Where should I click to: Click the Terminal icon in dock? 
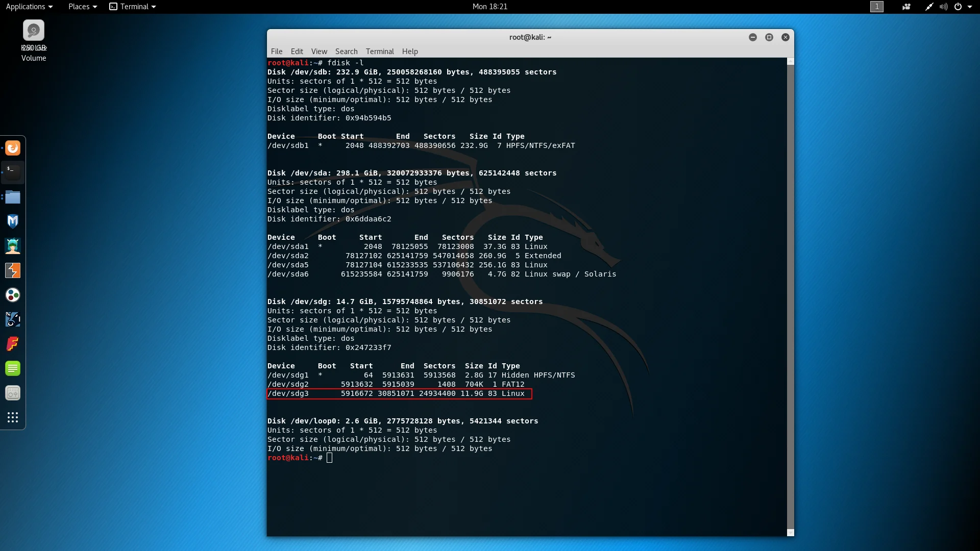pyautogui.click(x=13, y=172)
